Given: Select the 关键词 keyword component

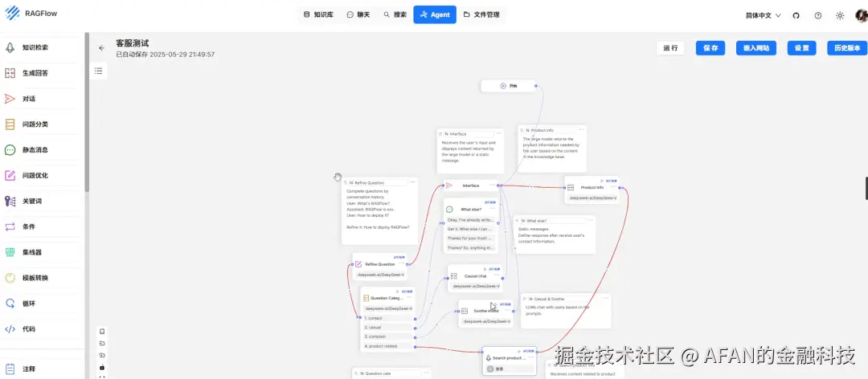Looking at the screenshot, I should (42, 201).
